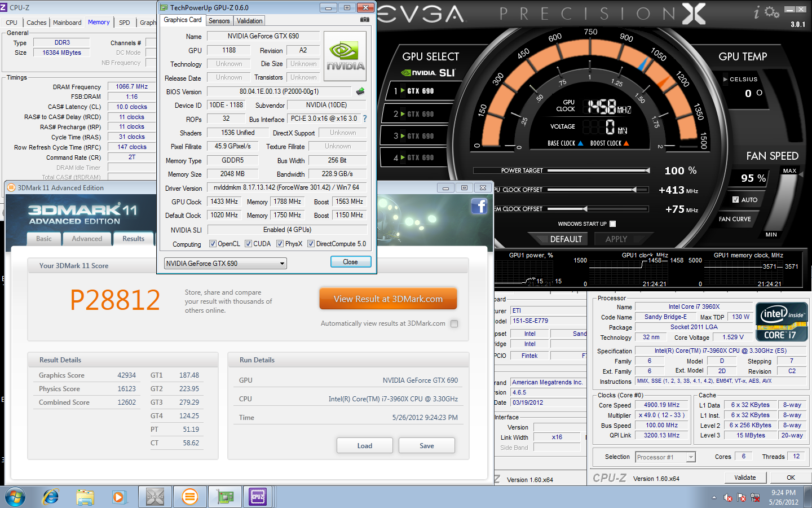This screenshot has height=508, width=812.
Task: Open the Sensors tab in GPU-Z
Action: [x=219, y=21]
